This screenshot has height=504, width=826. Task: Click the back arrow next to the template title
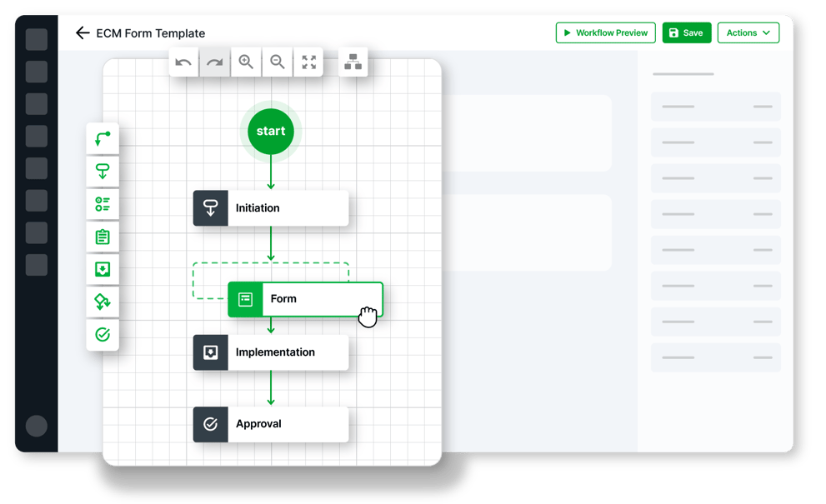tap(83, 32)
